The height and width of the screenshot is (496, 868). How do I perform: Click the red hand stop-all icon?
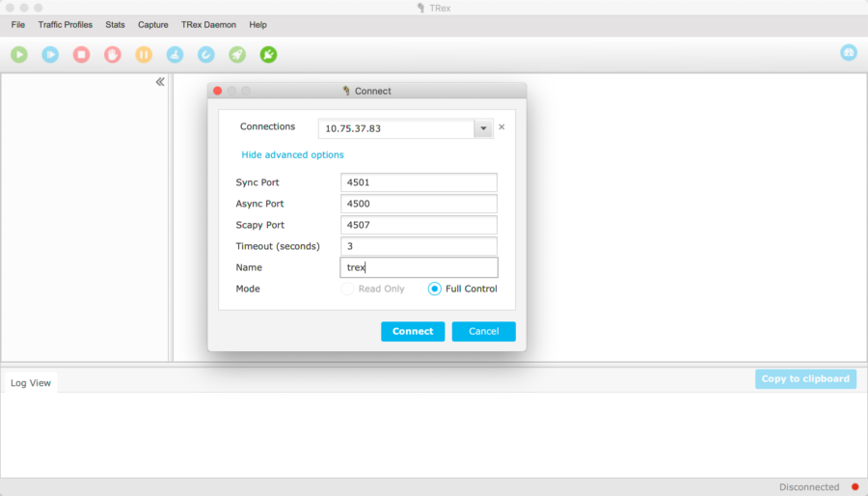coord(113,54)
